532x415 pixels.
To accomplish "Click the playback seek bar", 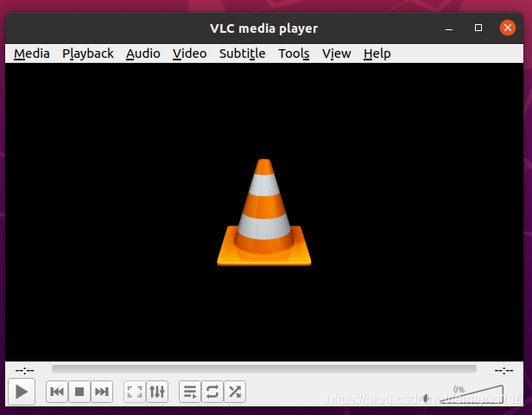I will tap(264, 369).
